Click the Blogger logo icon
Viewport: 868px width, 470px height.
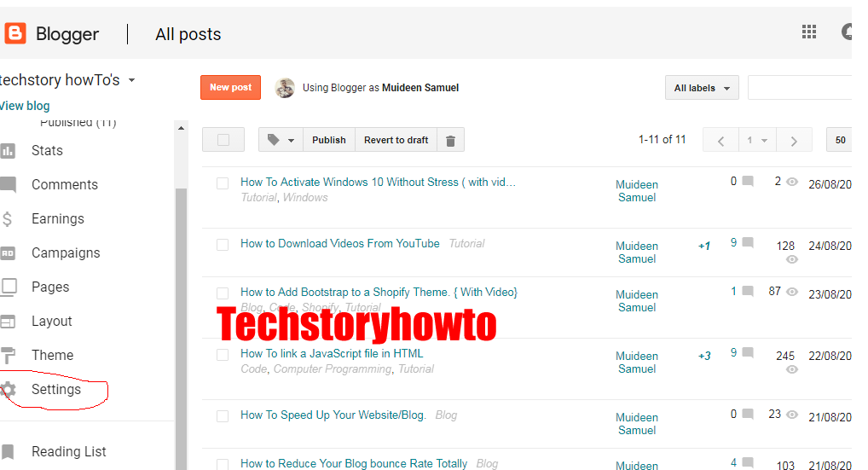pyautogui.click(x=15, y=33)
